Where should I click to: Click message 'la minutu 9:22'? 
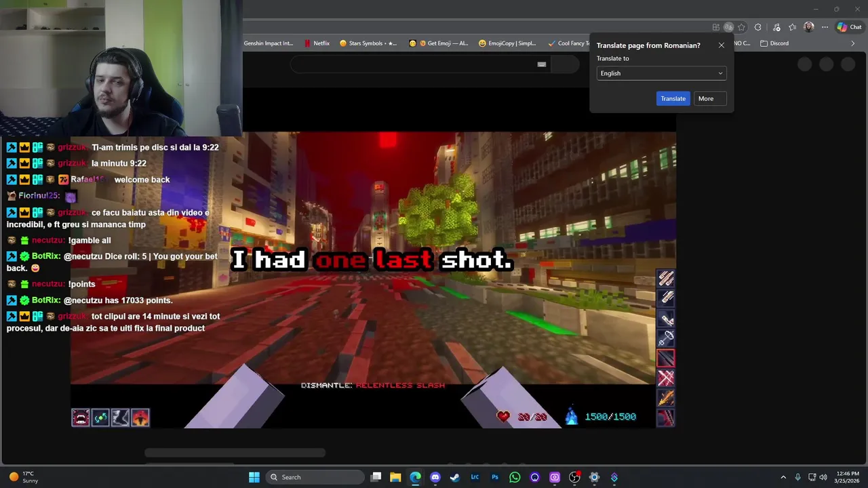(119, 163)
